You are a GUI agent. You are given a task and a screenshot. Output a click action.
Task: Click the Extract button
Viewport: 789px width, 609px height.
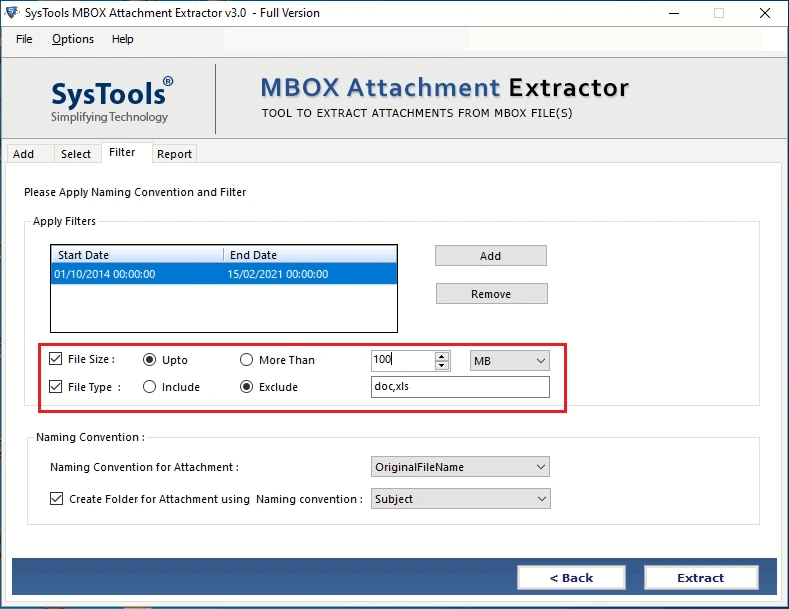point(700,578)
